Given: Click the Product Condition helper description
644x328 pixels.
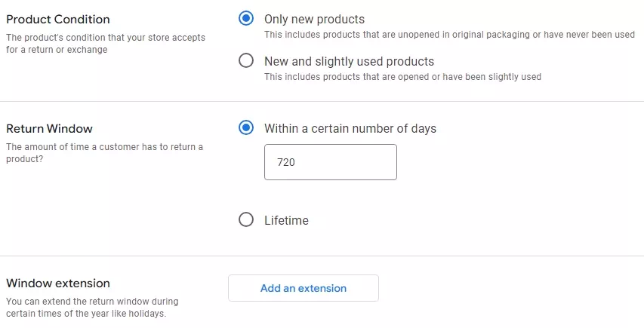Looking at the screenshot, I should tap(105, 43).
